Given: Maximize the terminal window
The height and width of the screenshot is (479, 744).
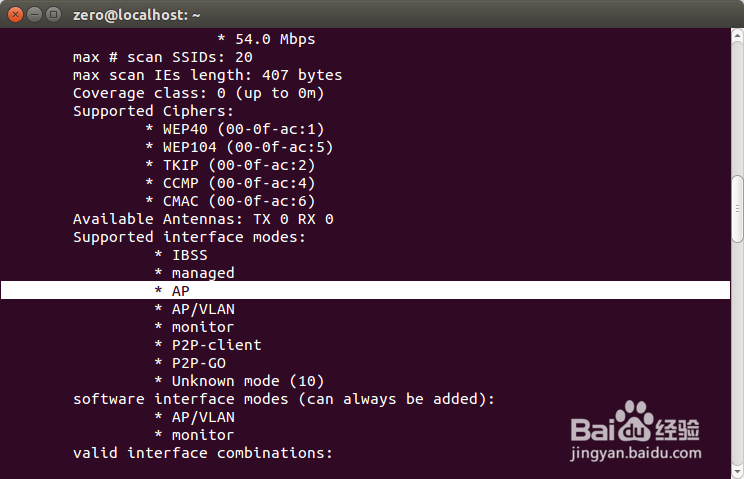Looking at the screenshot, I should coord(52,14).
